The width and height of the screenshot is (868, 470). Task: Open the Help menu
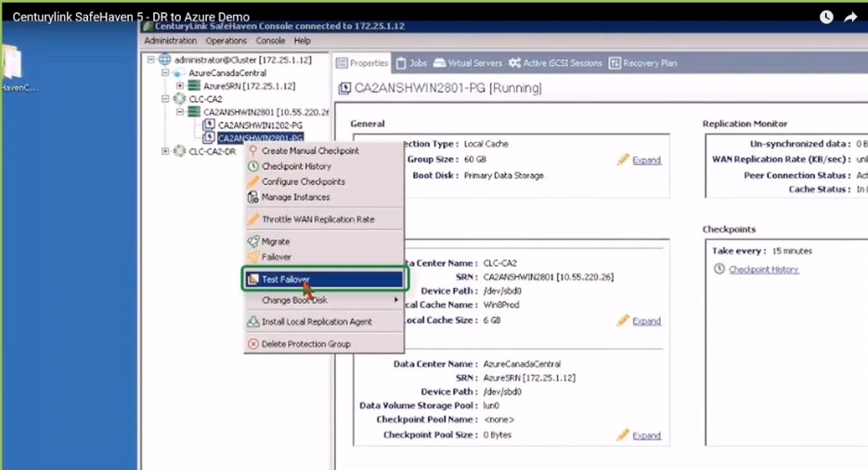(x=303, y=41)
